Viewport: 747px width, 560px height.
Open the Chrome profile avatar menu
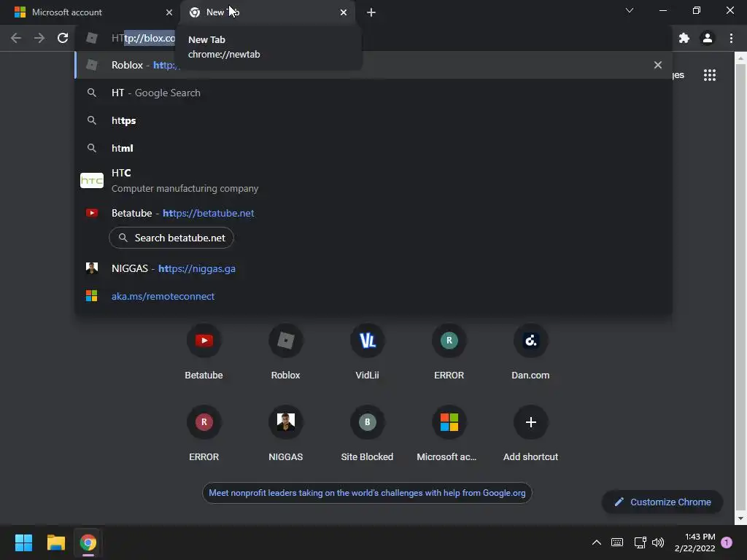point(708,38)
